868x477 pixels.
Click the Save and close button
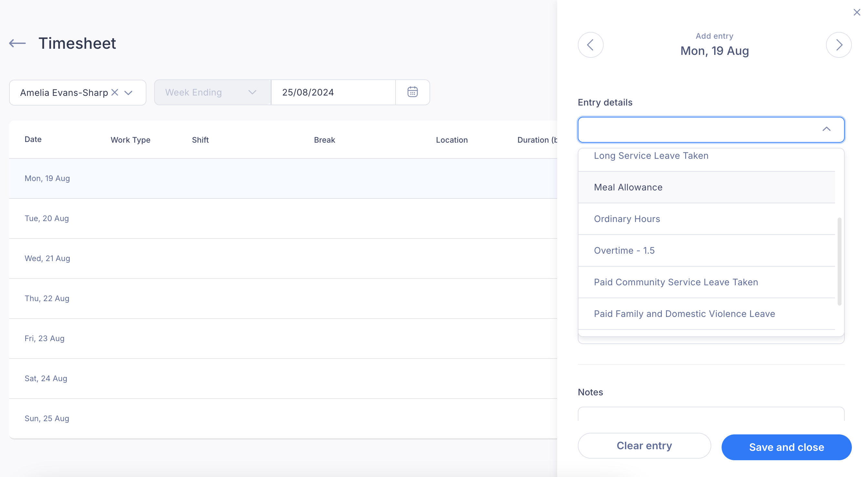coord(787,447)
